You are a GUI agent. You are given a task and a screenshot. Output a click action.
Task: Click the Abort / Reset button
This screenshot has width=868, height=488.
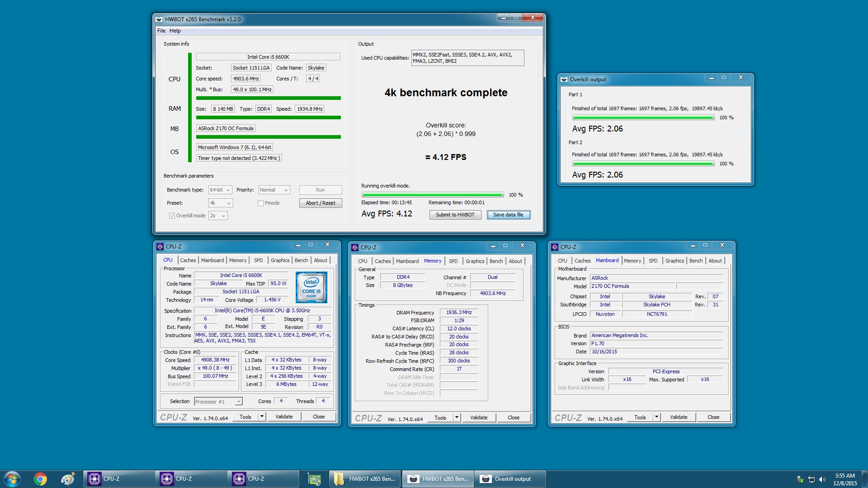pos(321,203)
